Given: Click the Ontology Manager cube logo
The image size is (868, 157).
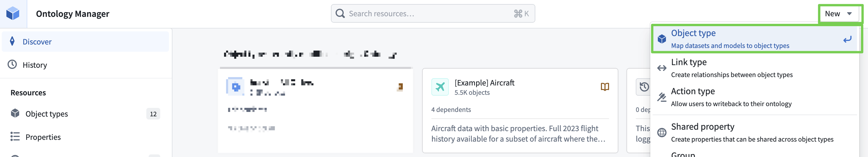Looking at the screenshot, I should click(x=13, y=13).
